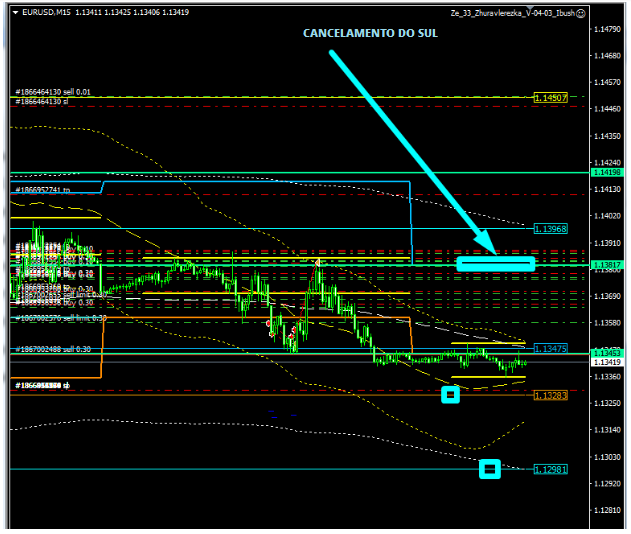Image resolution: width=631 pixels, height=534 pixels.
Task: Click the 1.12920 price scale value
Action: coord(607,484)
